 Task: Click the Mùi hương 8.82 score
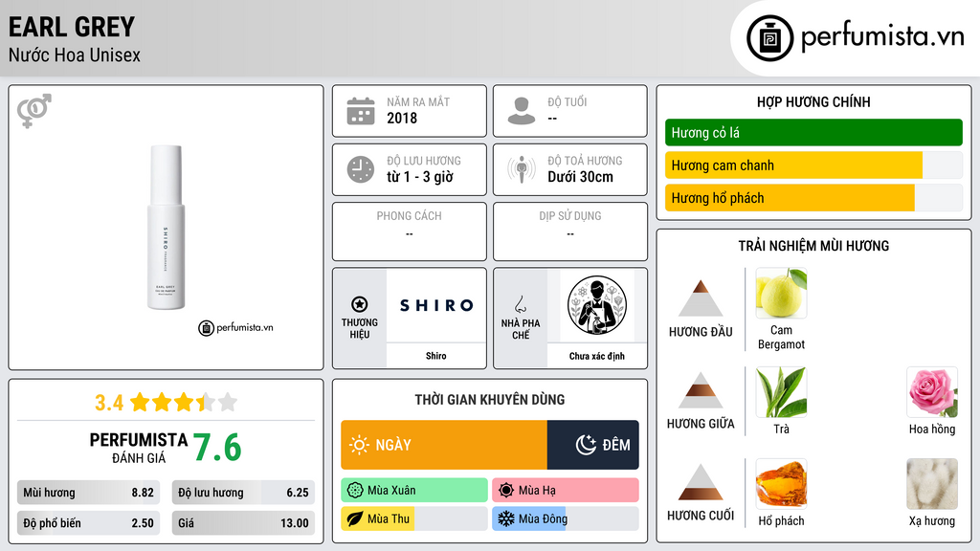[x=88, y=493]
